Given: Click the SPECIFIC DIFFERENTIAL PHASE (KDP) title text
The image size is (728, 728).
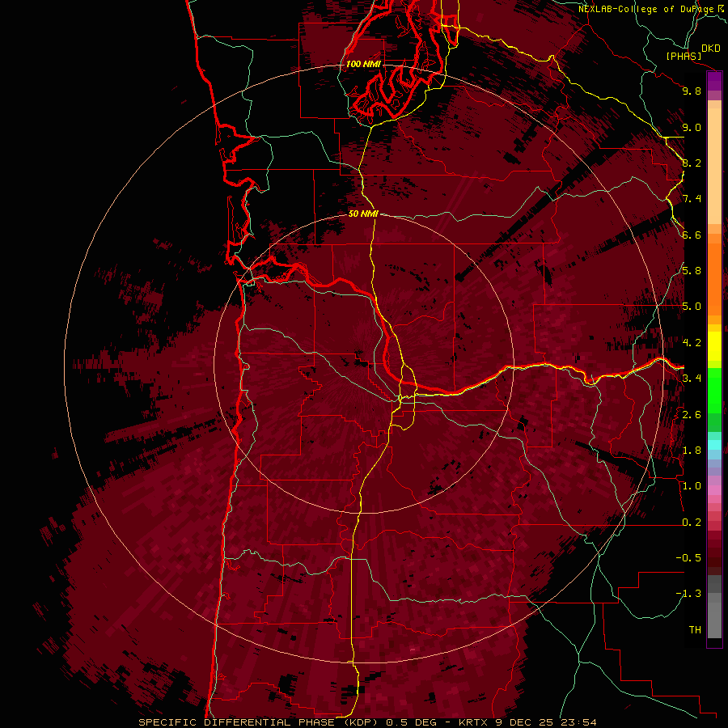Looking at the screenshot, I should (258, 722).
